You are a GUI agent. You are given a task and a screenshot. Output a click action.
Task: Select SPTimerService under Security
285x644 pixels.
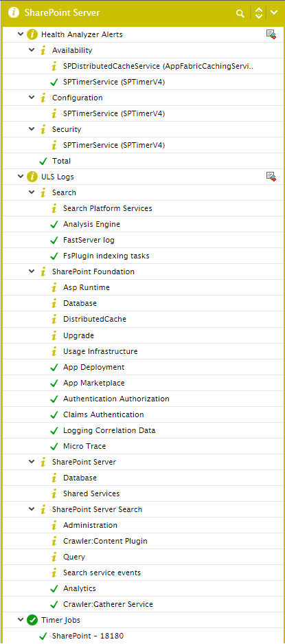tap(143, 145)
